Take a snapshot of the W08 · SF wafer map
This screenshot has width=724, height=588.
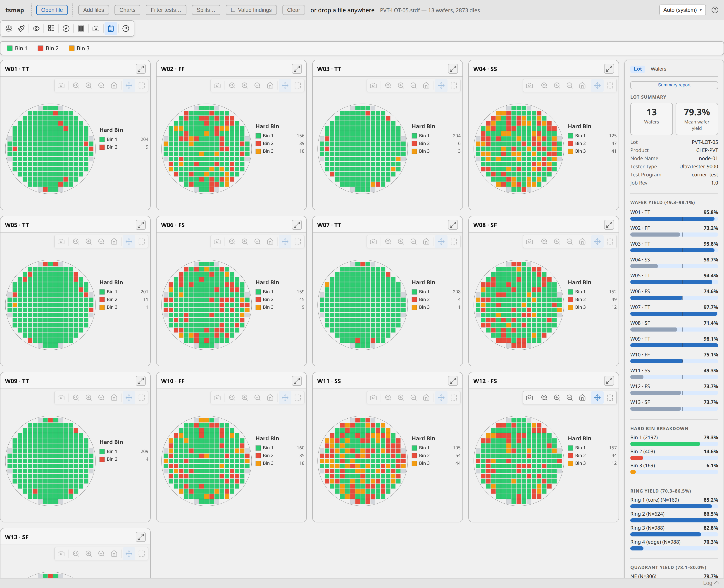[x=529, y=242]
